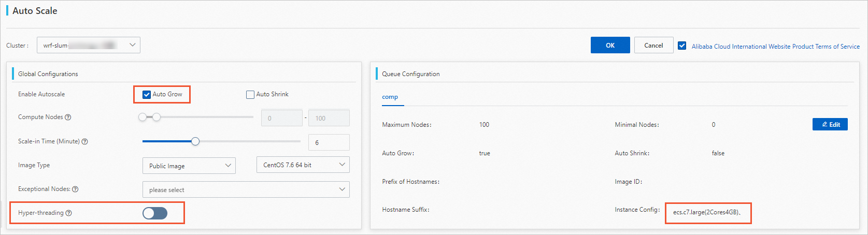Viewport: 868px width, 235px height.
Task: Check the Auto Grow checkbox
Action: (147, 95)
